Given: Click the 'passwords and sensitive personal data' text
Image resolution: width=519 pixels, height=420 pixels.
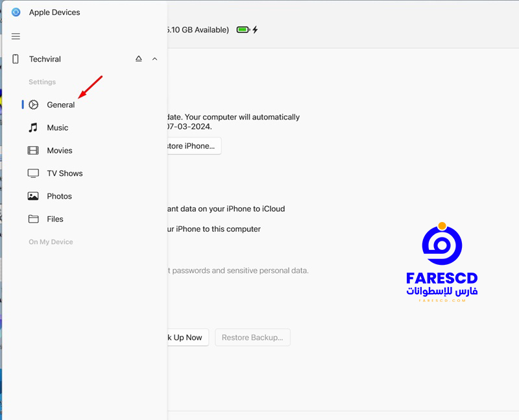Looking at the screenshot, I should [x=240, y=271].
